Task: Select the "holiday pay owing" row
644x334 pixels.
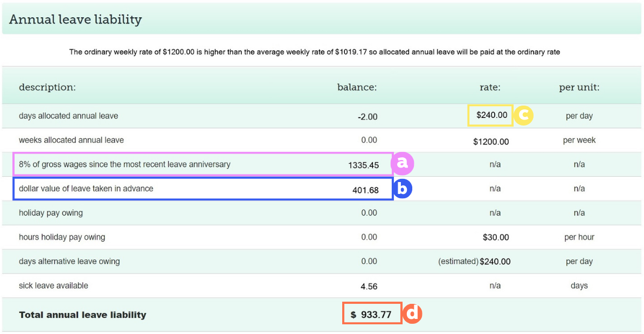Action: tap(51, 212)
